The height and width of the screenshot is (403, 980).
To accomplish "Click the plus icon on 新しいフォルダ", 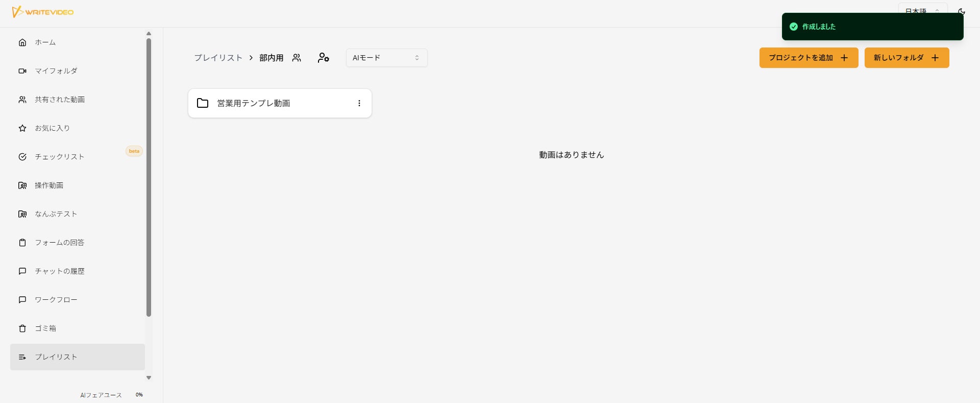I will (x=935, y=58).
